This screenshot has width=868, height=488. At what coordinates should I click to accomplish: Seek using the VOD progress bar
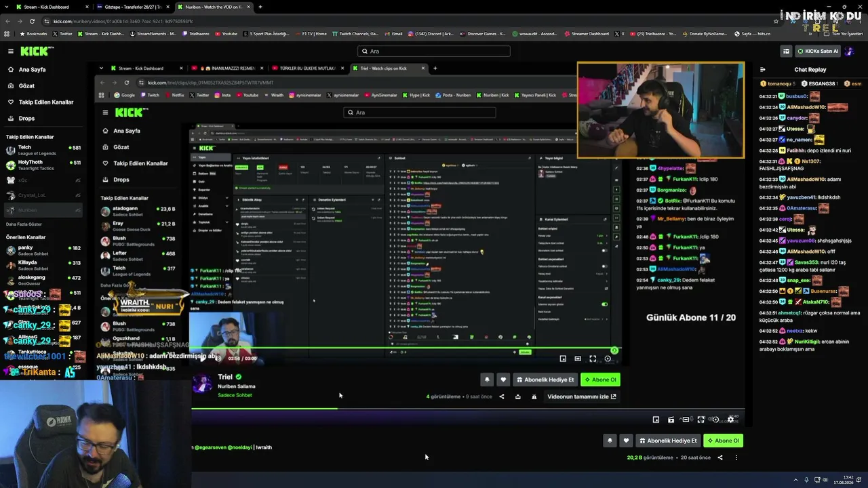pos(468,408)
